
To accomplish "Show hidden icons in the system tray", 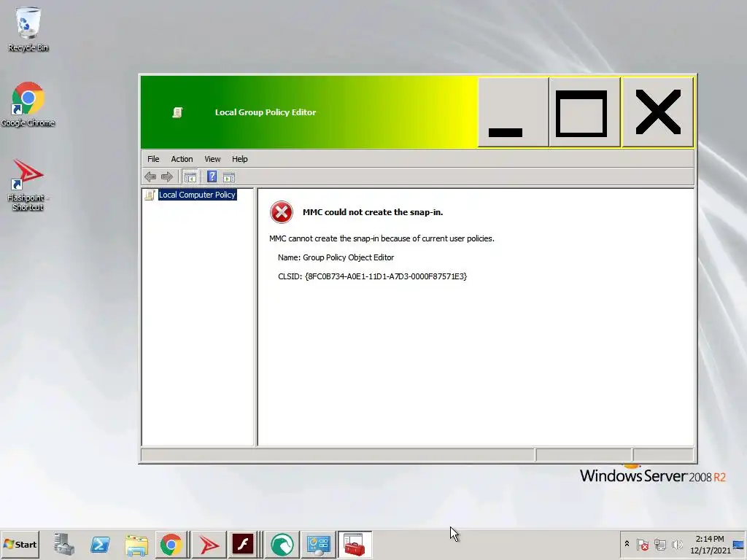I will (627, 544).
